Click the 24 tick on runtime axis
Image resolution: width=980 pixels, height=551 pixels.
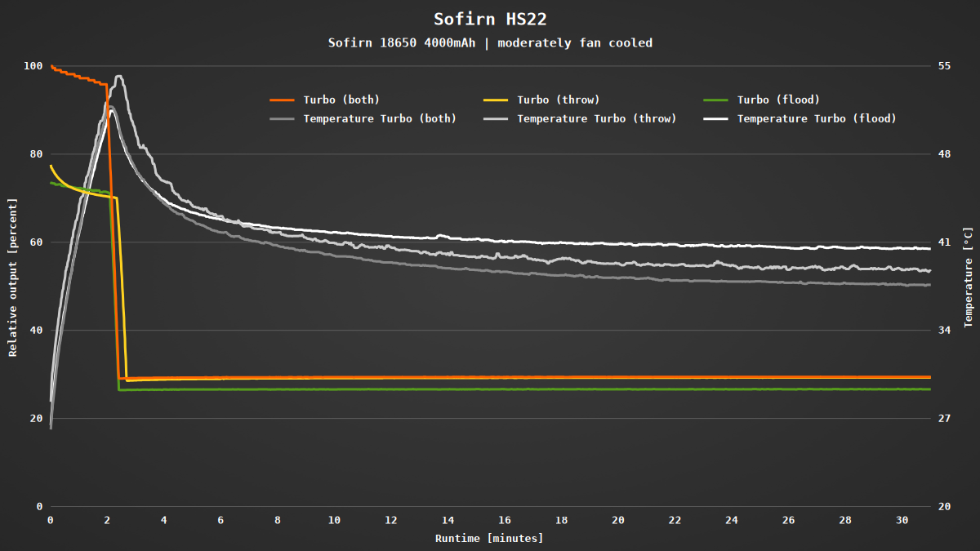(x=732, y=520)
